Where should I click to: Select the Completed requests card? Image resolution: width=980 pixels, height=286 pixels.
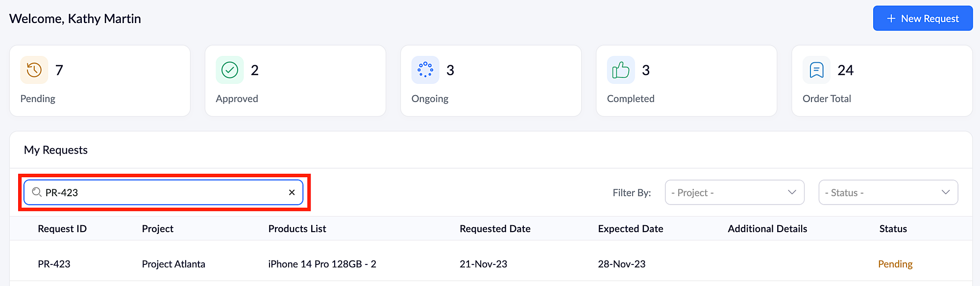[x=686, y=81]
